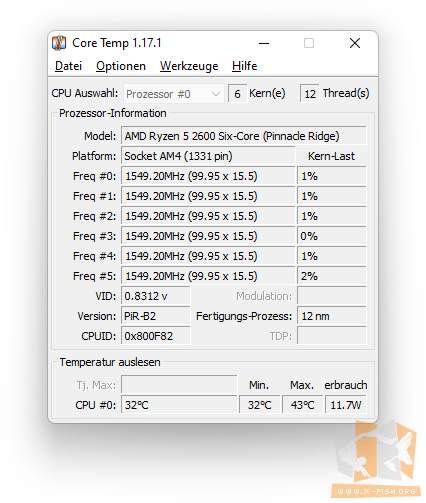
Task: Click the VID field showing 0.8312 v
Action: 156,296
